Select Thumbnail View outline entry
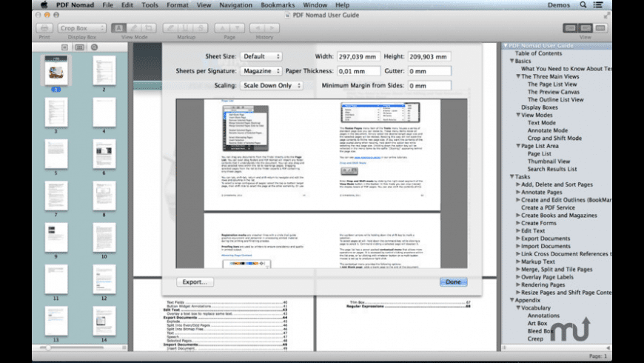This screenshot has width=644, height=363. [549, 161]
